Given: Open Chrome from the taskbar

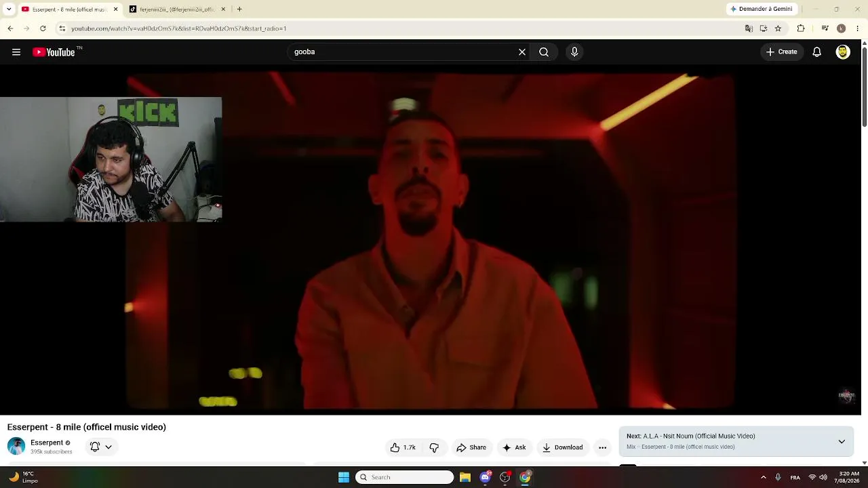Looking at the screenshot, I should pyautogui.click(x=525, y=477).
